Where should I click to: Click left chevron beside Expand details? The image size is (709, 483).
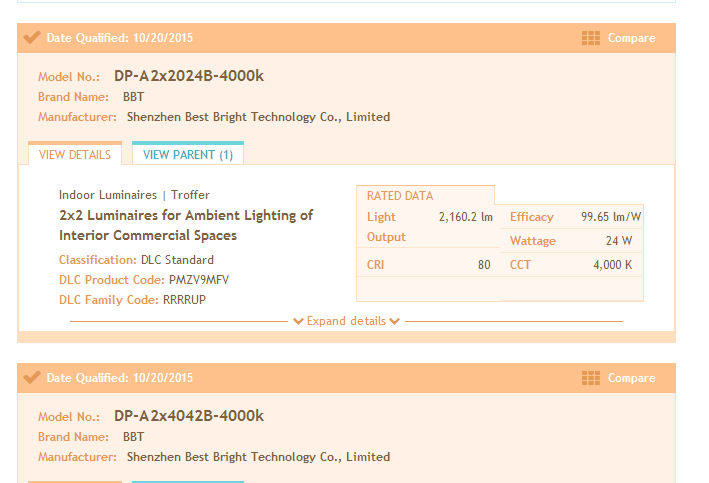[298, 321]
